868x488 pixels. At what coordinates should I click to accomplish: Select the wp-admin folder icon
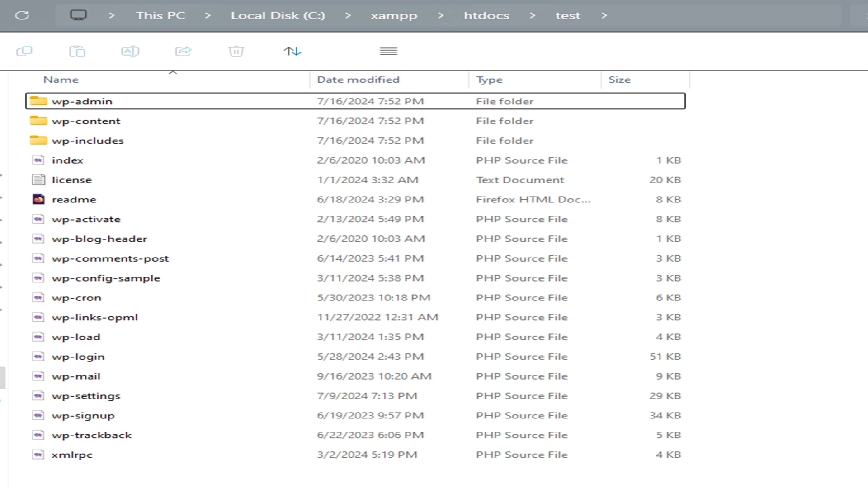(x=38, y=101)
